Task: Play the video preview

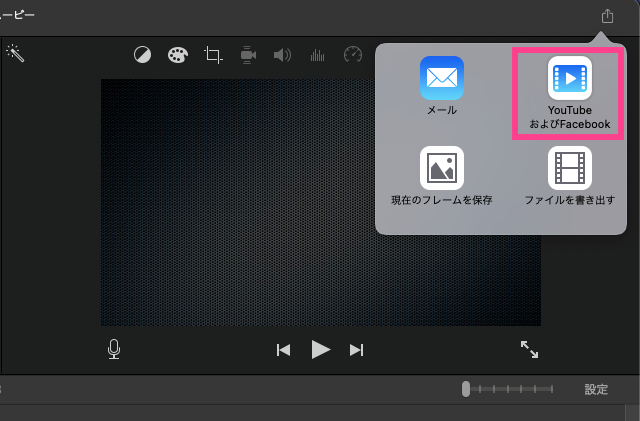Action: pyautogui.click(x=320, y=349)
